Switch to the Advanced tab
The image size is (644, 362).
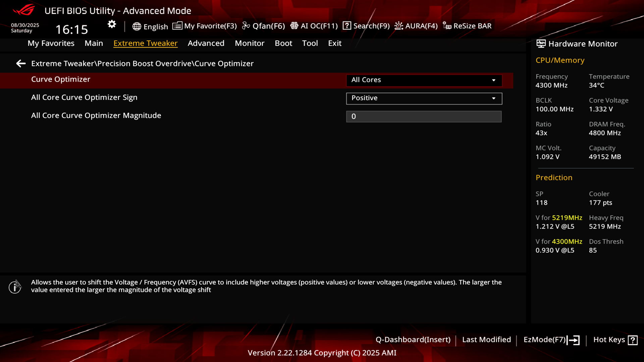coord(206,43)
